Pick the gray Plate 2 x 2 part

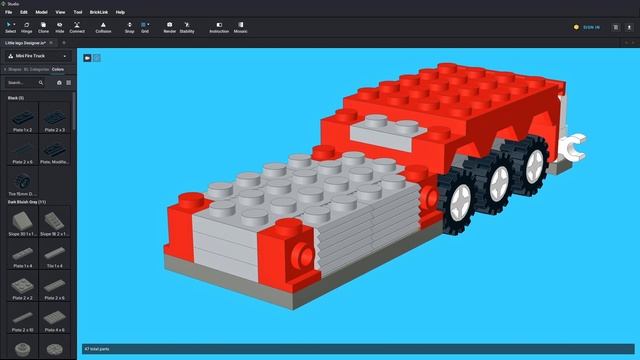tap(22, 286)
